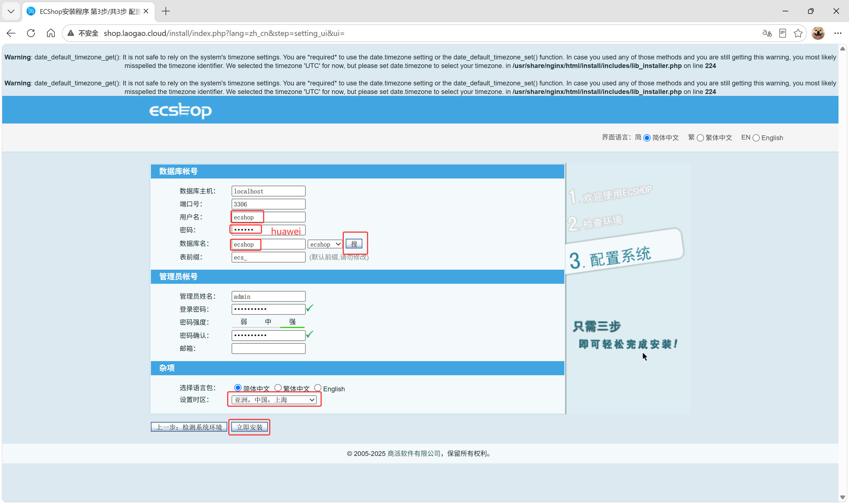Click the database password field

coord(268,230)
